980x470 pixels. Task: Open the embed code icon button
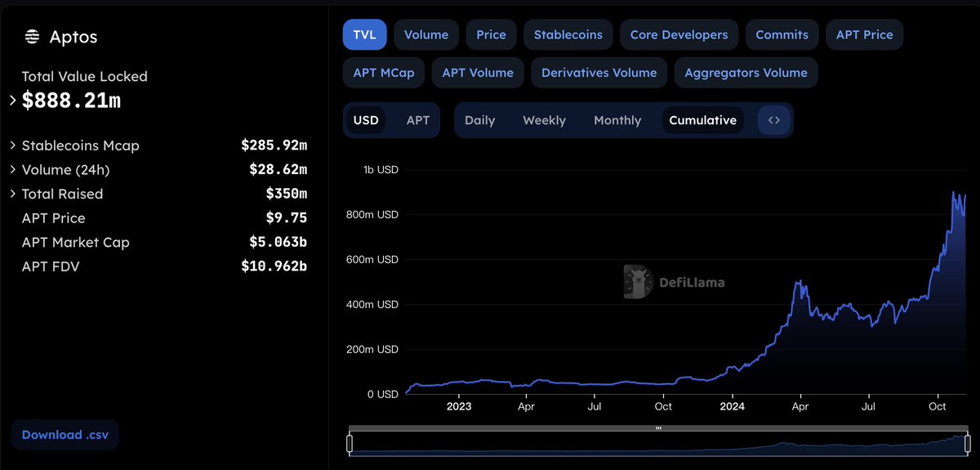point(774,120)
